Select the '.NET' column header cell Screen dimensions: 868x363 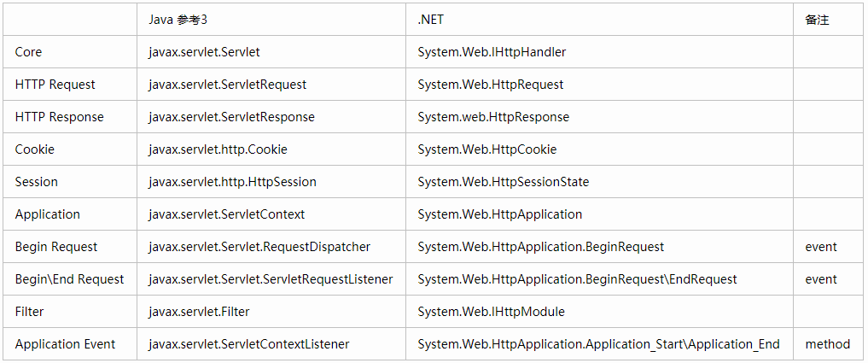click(x=599, y=20)
